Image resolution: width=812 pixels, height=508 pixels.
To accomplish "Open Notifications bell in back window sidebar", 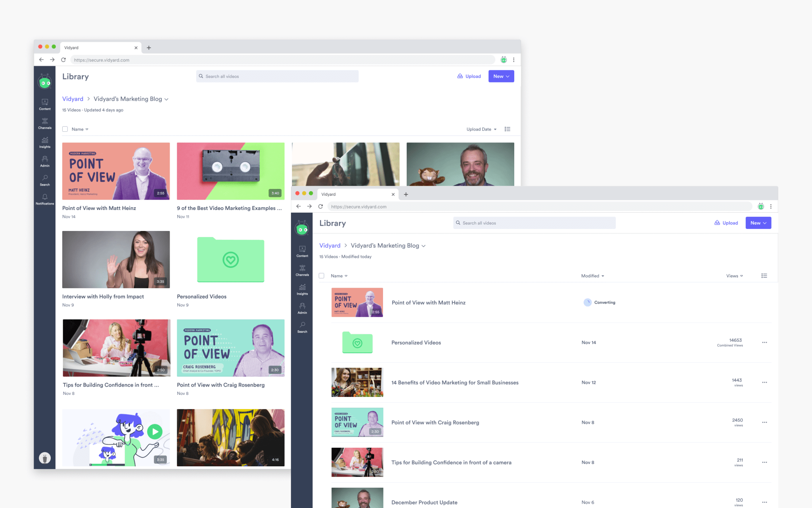I will coord(45,199).
